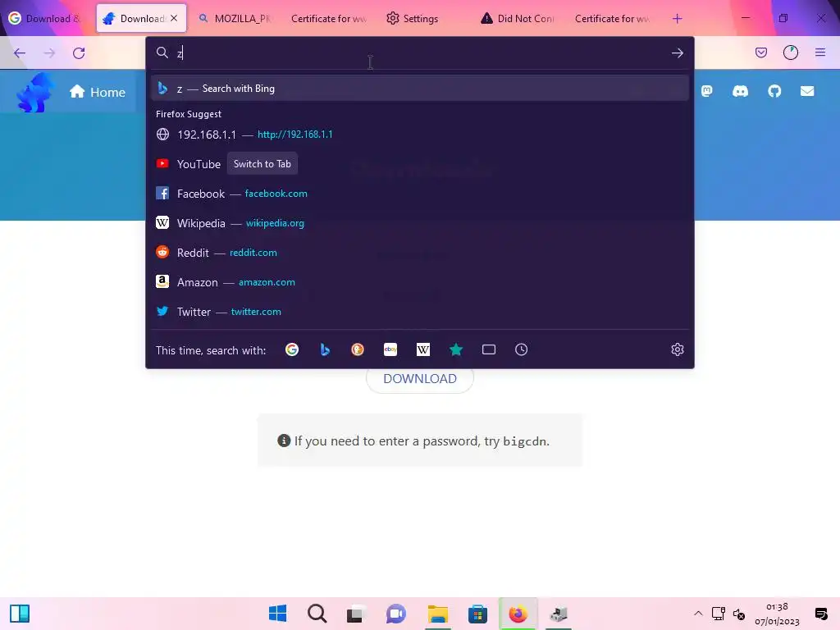Choose the Wikipedia wikipedia.org suggestion
Image resolution: width=840 pixels, height=630 pixels.
pyautogui.click(x=420, y=223)
